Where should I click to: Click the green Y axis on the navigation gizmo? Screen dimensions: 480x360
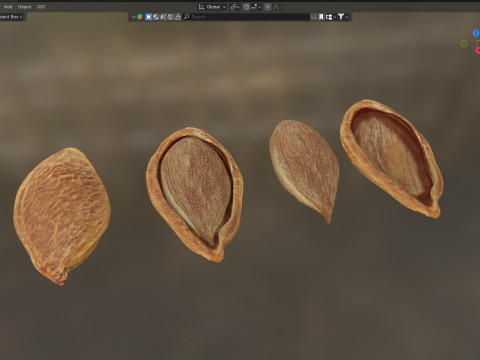coord(464,43)
